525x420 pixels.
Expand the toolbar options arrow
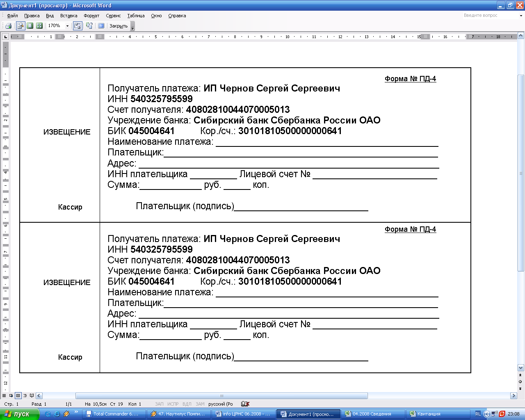(132, 26)
